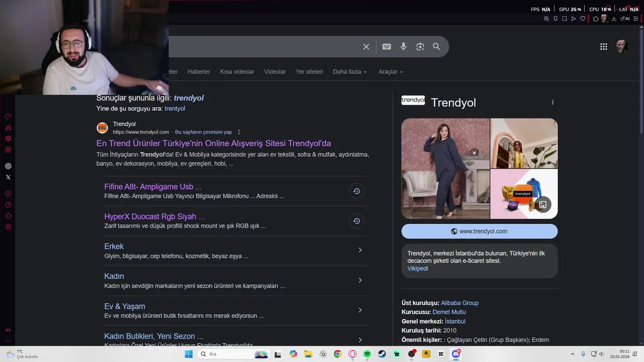This screenshot has width=644, height=362.
Task: Open the Vikipedi link
Action: pos(418,268)
